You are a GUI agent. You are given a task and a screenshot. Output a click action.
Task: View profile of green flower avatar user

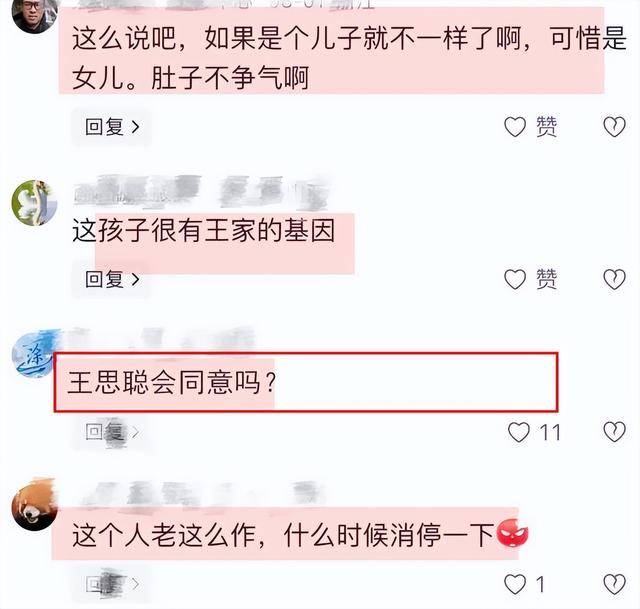click(x=35, y=202)
